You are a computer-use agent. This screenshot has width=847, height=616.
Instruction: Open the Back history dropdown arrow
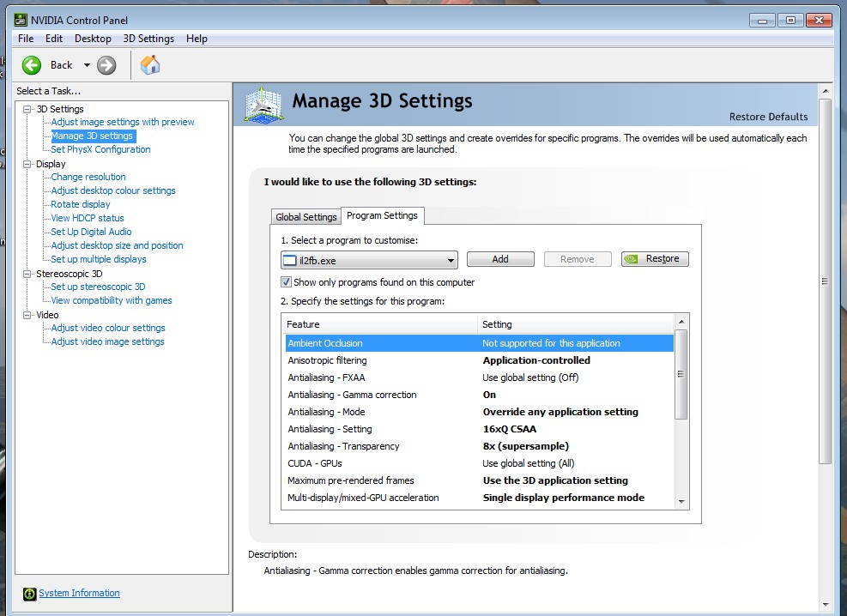(87, 65)
